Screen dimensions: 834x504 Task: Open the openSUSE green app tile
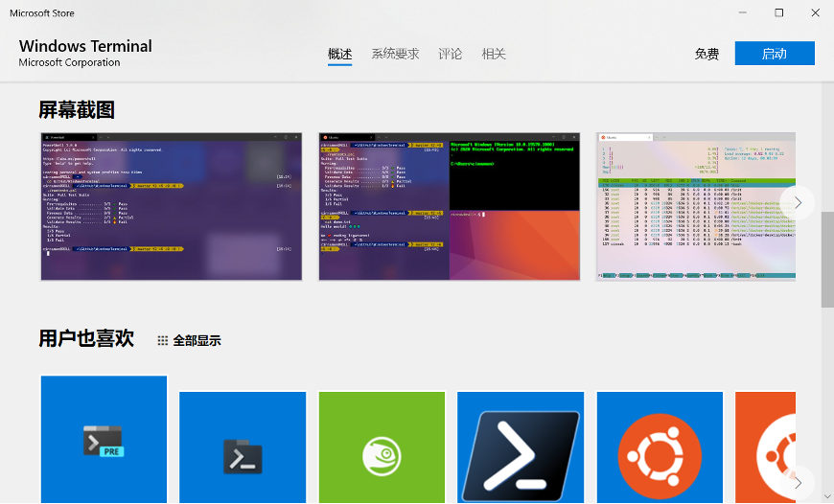click(x=382, y=447)
